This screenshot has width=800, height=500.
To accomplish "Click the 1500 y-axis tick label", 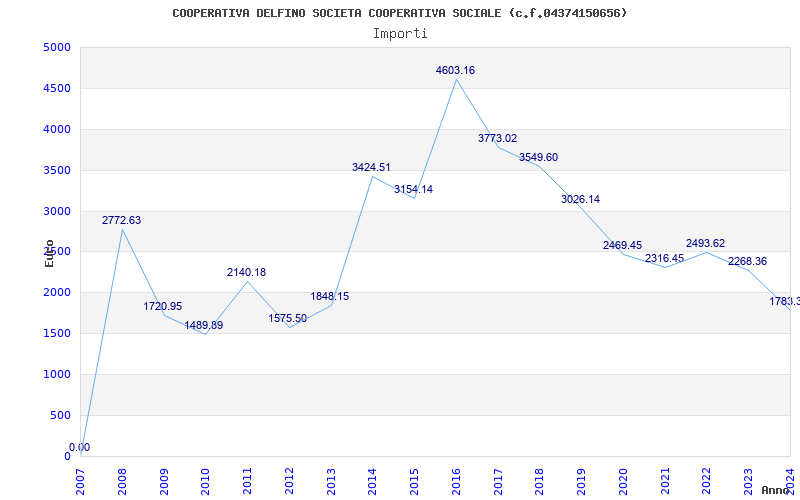I will 57,334.
